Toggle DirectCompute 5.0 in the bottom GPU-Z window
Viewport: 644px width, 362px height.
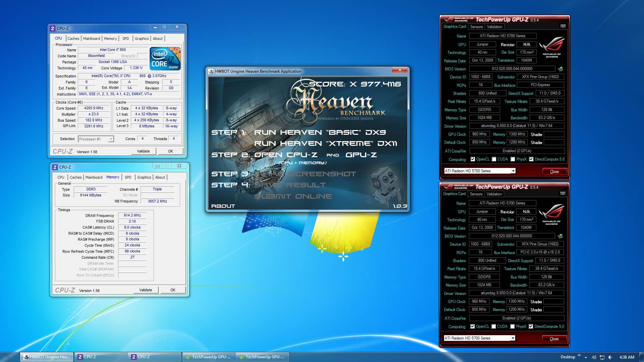(531, 326)
